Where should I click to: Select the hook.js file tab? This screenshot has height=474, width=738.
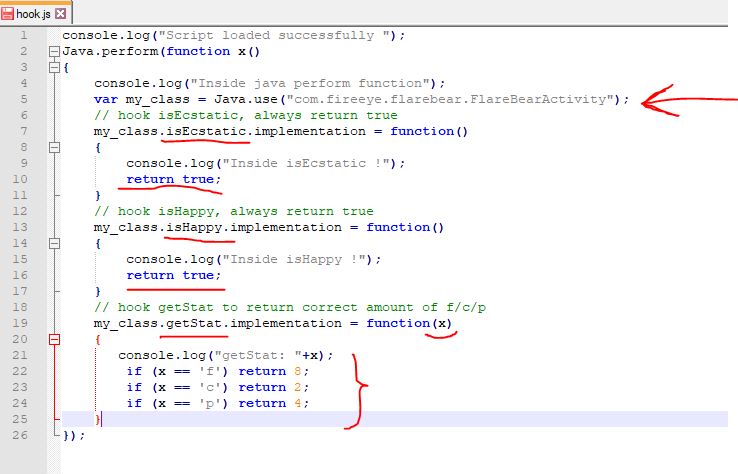click(36, 13)
